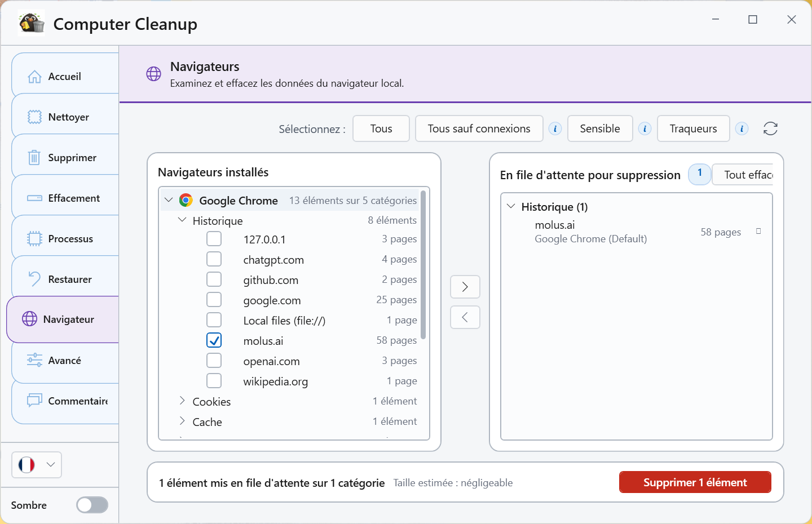Click the wikipedia.org domain label

pos(276,381)
